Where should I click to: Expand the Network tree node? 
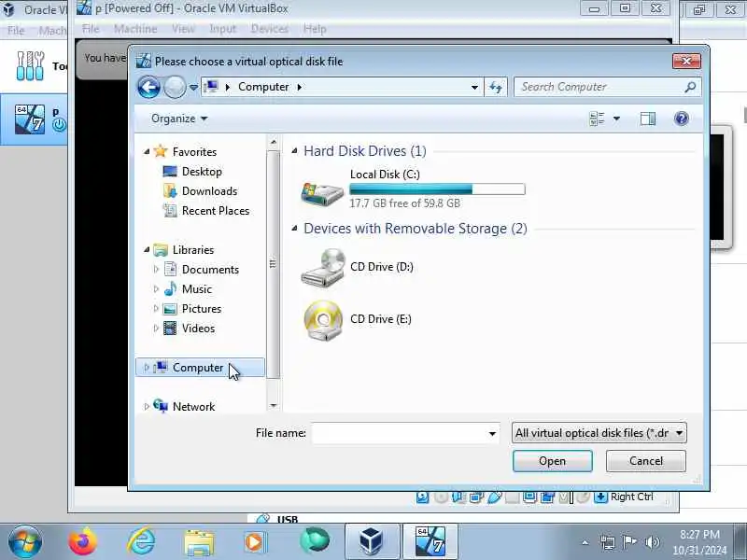147,406
